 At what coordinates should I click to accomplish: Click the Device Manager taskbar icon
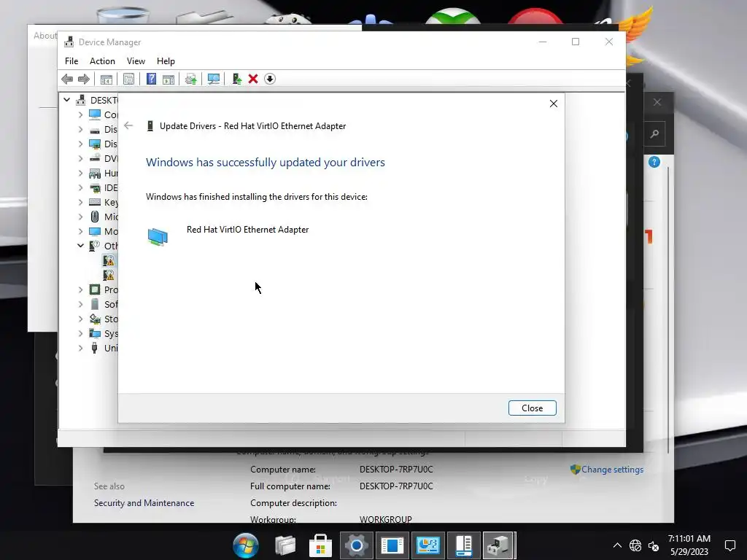point(499,545)
